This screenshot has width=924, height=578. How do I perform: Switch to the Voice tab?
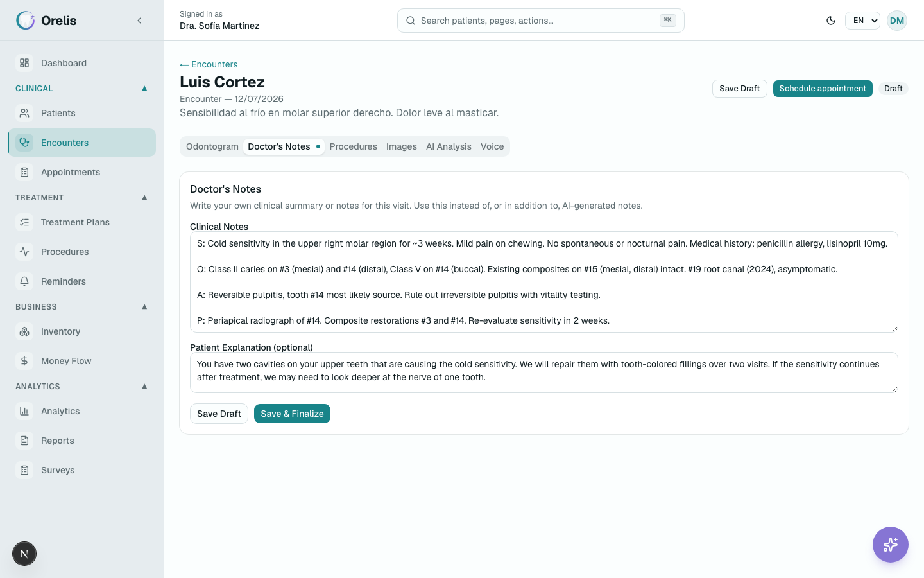492,146
